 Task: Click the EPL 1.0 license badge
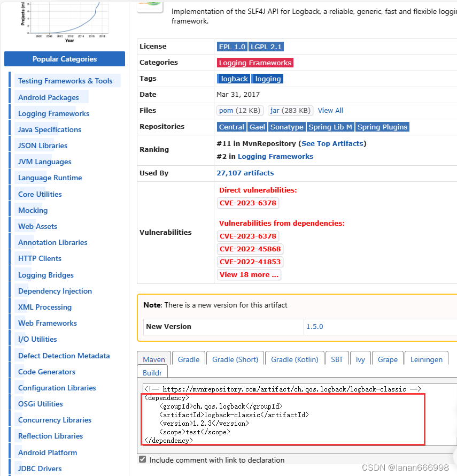click(x=232, y=47)
